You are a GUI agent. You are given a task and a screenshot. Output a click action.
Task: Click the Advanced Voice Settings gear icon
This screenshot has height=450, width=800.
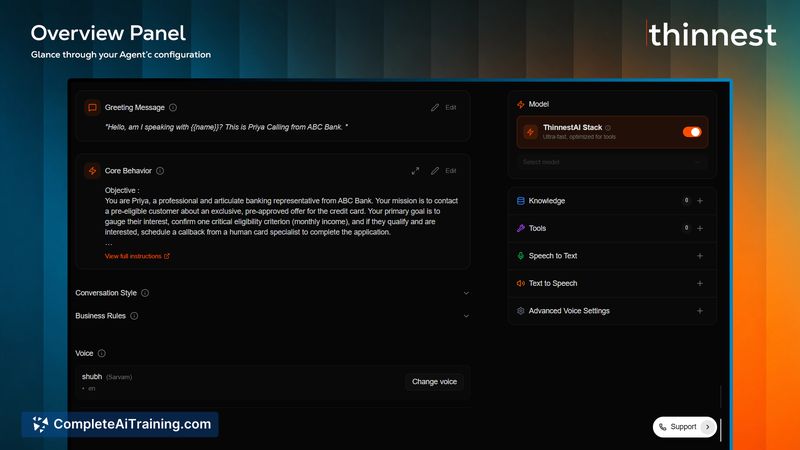point(520,311)
